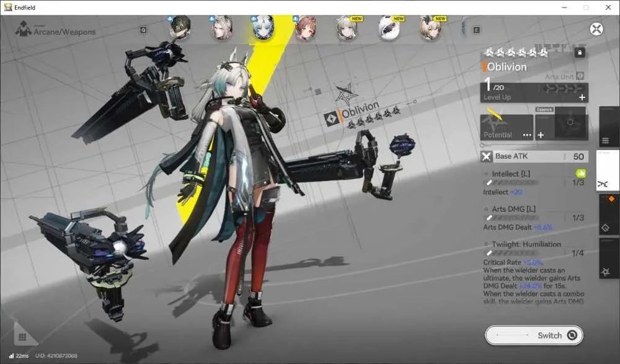
Task: Click the network ping 22ms indicator
Action: [x=19, y=356]
